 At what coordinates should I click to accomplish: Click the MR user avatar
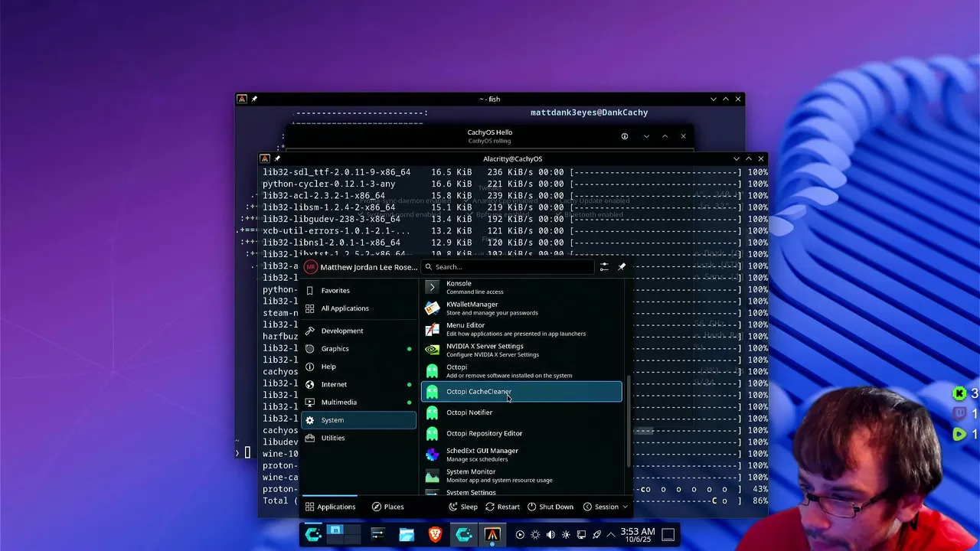click(310, 267)
